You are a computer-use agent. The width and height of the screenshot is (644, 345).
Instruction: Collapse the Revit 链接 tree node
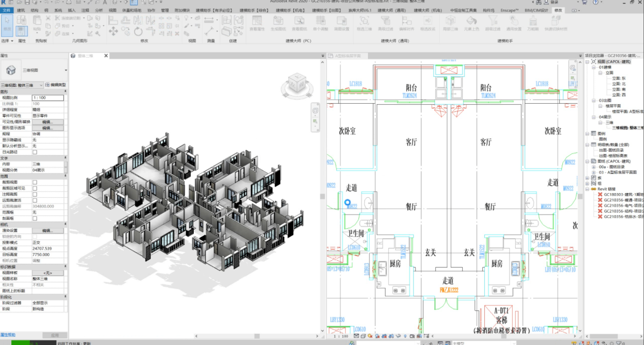588,189
